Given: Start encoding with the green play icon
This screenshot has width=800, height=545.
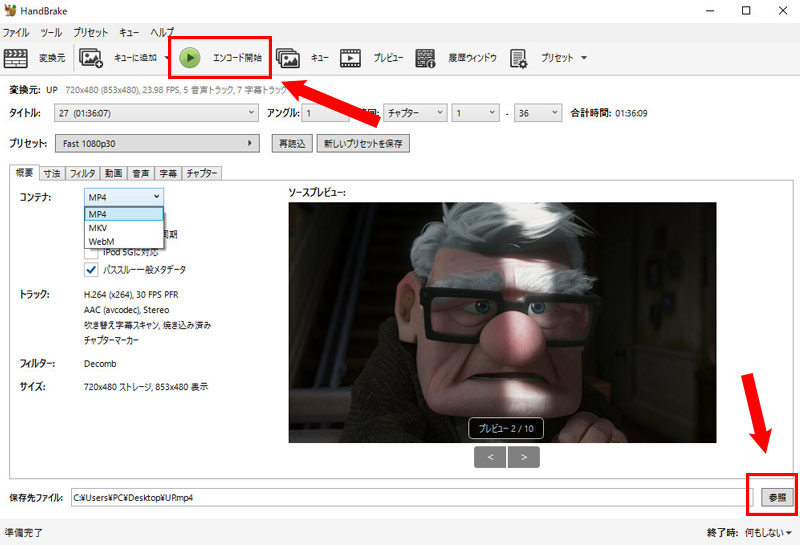Looking at the screenshot, I should [x=190, y=58].
